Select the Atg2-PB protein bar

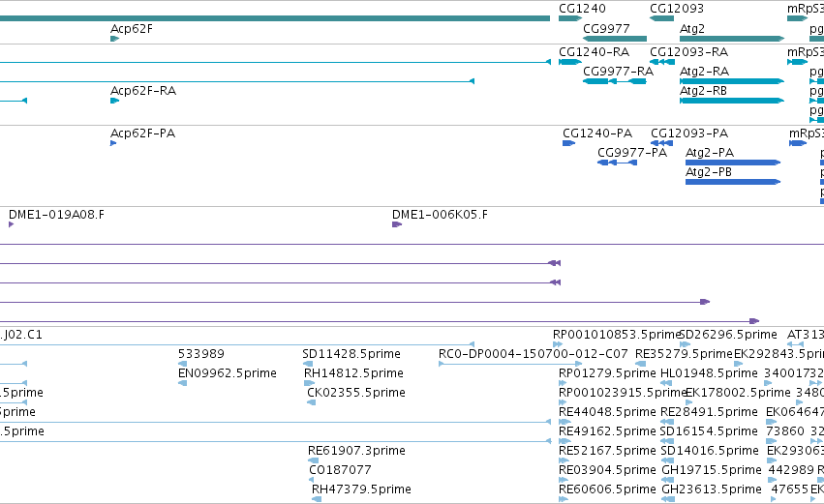point(733,182)
